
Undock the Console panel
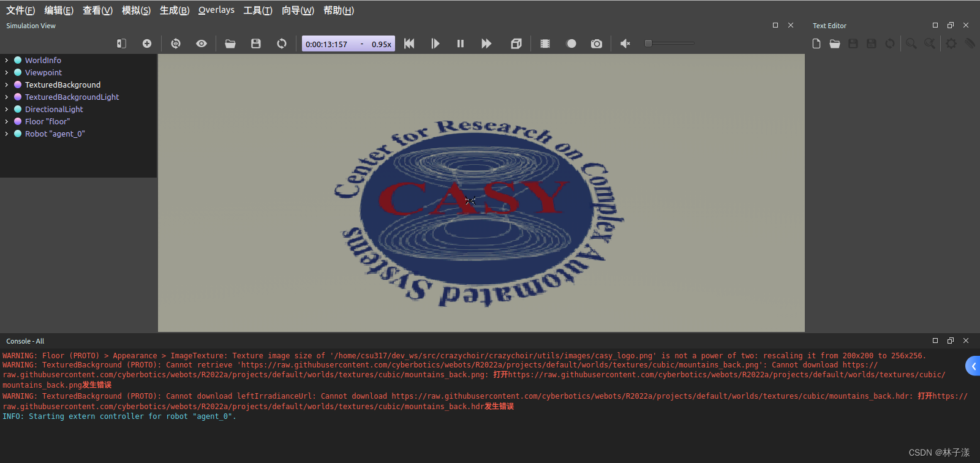coord(951,341)
